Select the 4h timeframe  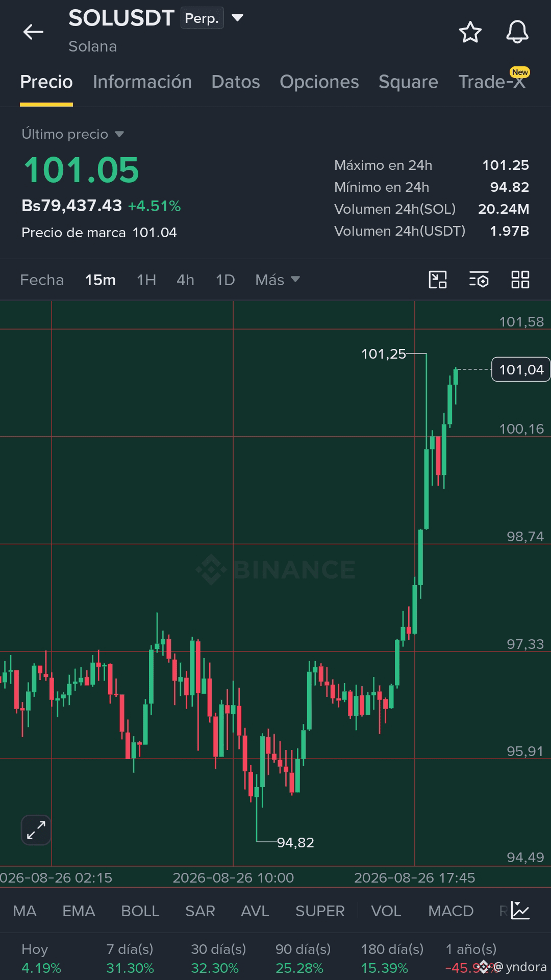pos(186,280)
